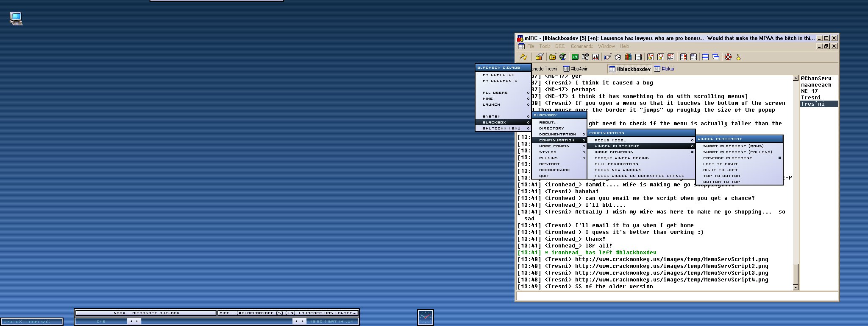Select Smart Placement (Columns) option

tap(739, 152)
